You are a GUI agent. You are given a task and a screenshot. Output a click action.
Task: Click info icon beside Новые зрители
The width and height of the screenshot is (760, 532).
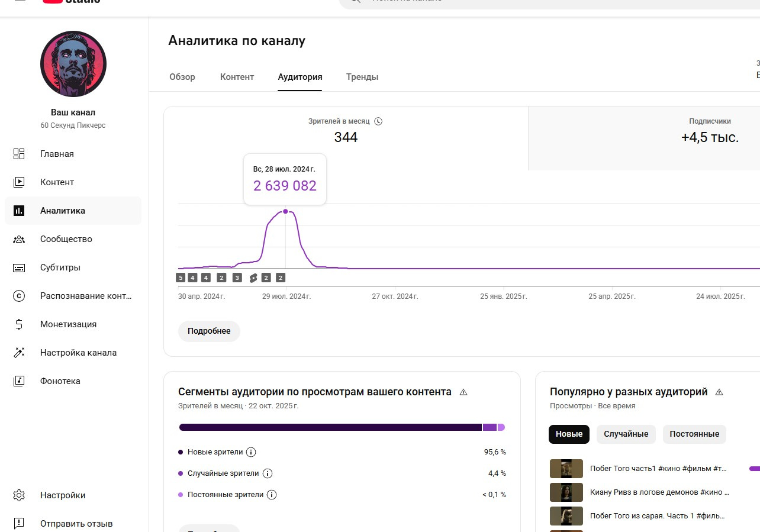pos(251,452)
